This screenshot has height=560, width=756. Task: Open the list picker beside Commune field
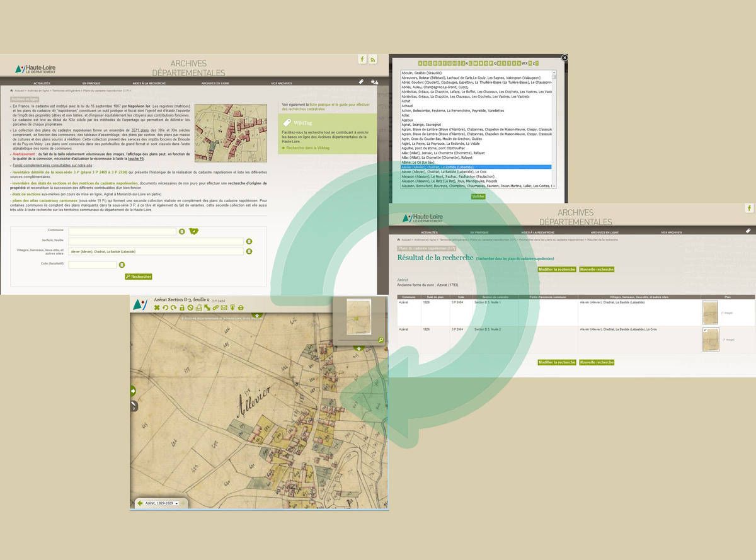point(181,232)
